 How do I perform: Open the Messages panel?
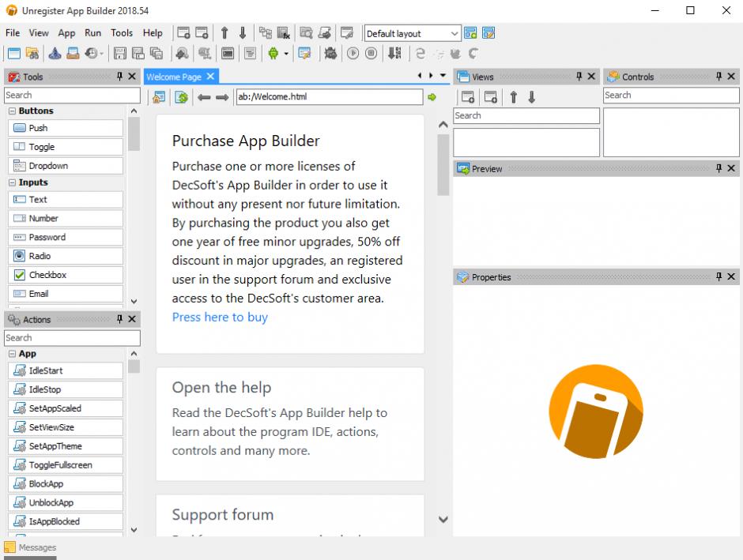point(30,547)
